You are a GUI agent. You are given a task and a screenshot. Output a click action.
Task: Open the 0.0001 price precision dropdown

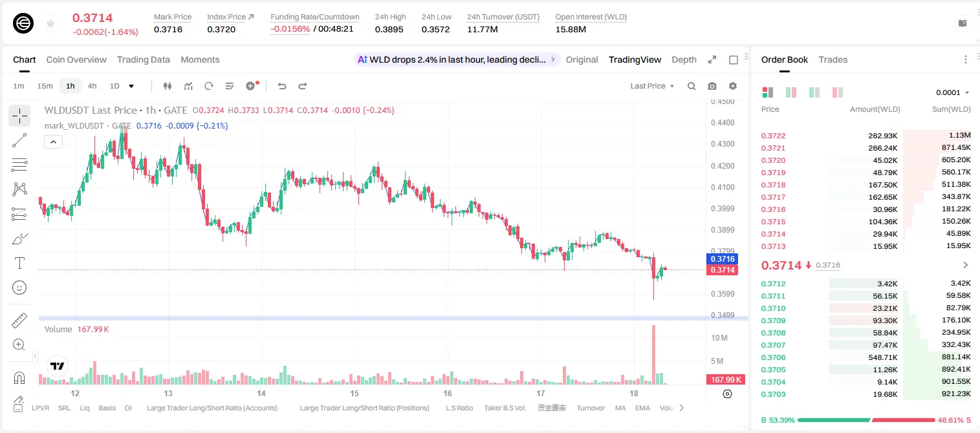(x=952, y=92)
